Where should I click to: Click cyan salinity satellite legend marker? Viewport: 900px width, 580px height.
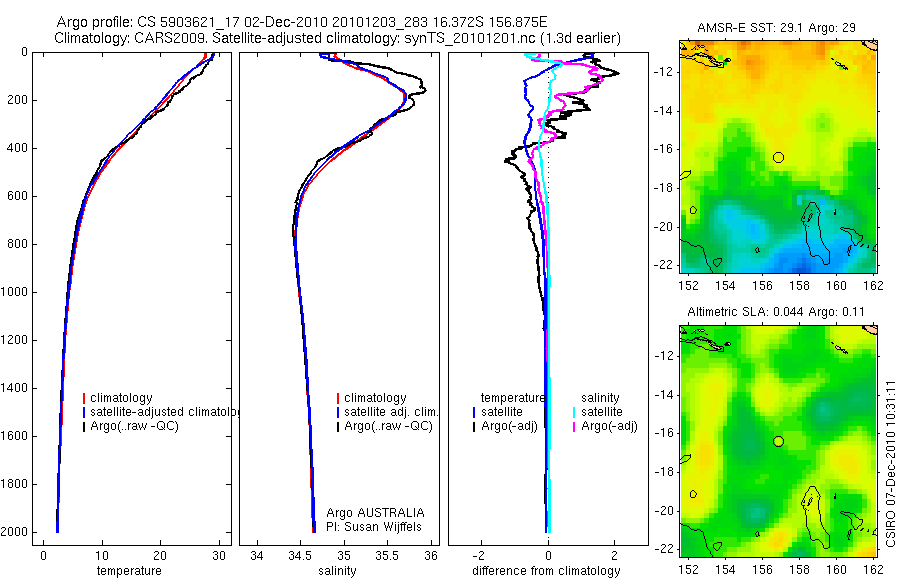[574, 412]
